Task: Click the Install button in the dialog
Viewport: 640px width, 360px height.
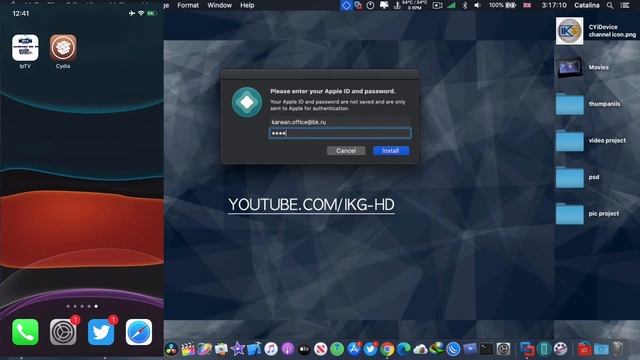Action: coord(391,151)
